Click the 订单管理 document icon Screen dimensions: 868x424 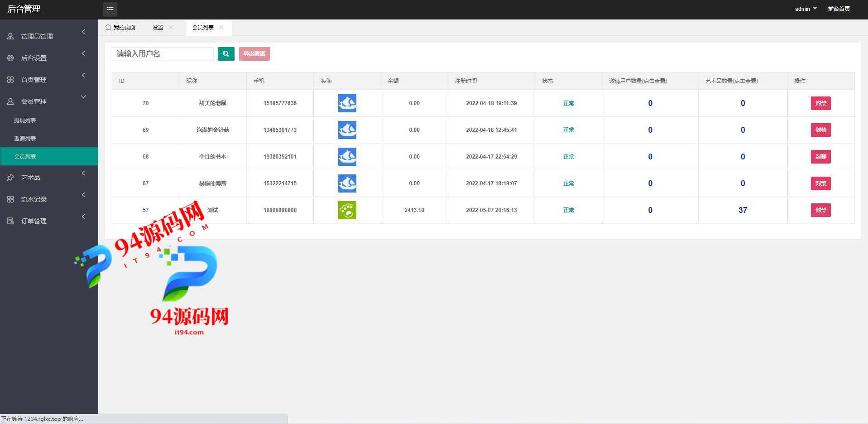[x=10, y=221]
